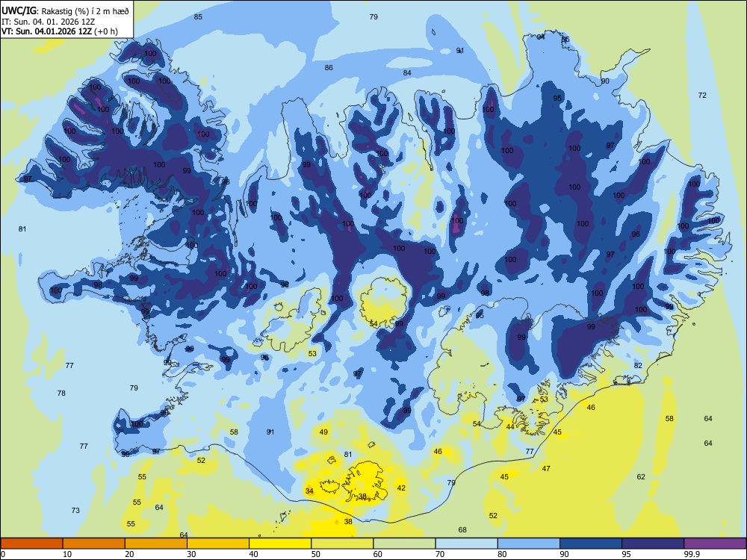Click the map humidity value "86"

tap(329, 68)
